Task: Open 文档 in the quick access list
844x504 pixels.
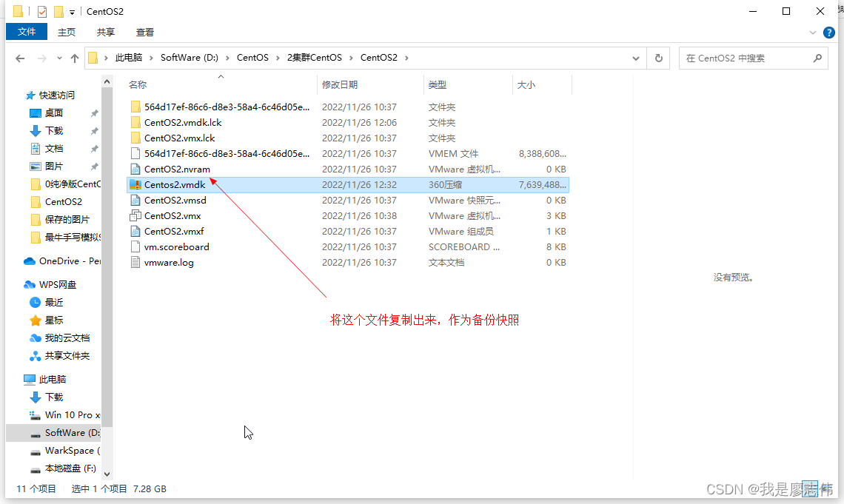Action: 54,149
